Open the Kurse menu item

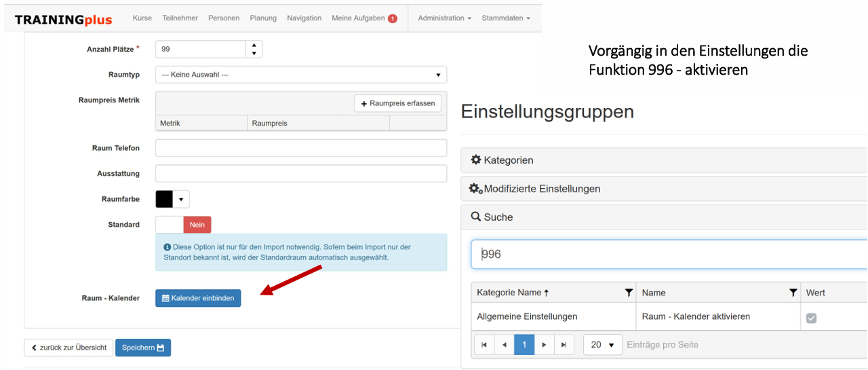point(142,18)
